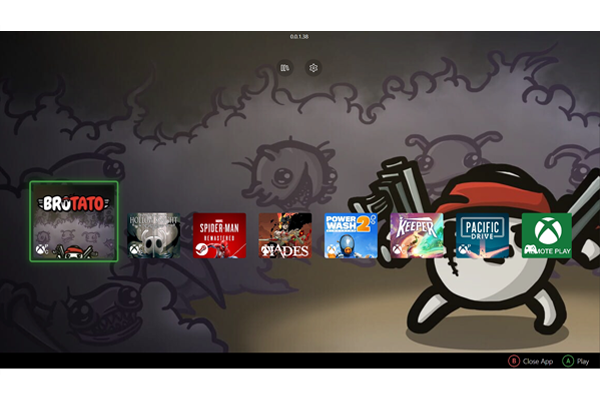
Task: Launch Spider-Man Remastered tile
Action: click(x=220, y=236)
